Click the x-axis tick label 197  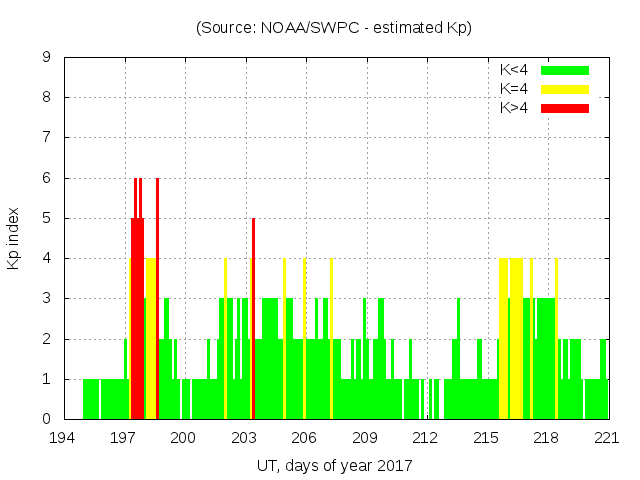(124, 438)
